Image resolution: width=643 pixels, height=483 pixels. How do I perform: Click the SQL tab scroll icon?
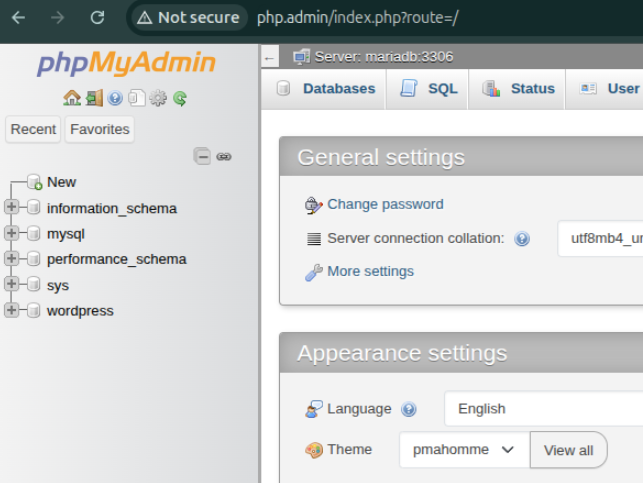click(408, 88)
